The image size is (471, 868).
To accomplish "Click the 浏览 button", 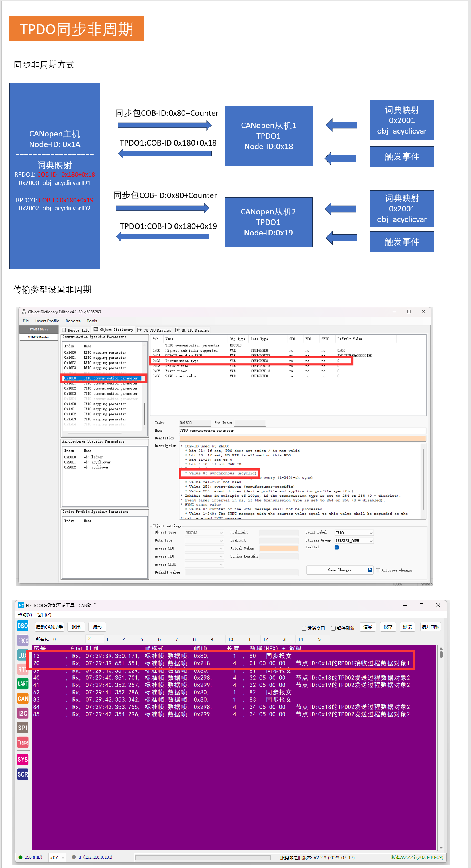I will 407,627.
